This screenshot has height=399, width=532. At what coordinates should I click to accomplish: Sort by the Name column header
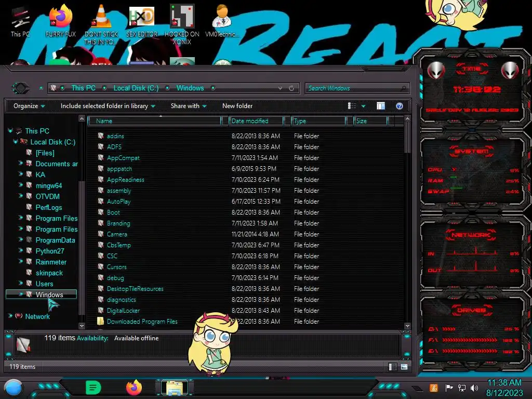click(x=154, y=121)
